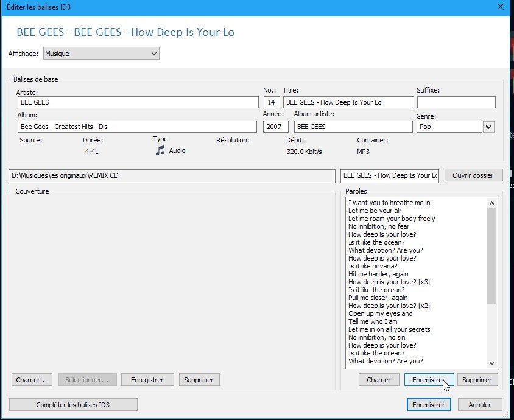Viewport: 514px width, 420px height.
Task: Cancel changes with the Annuler button
Action: point(480,405)
